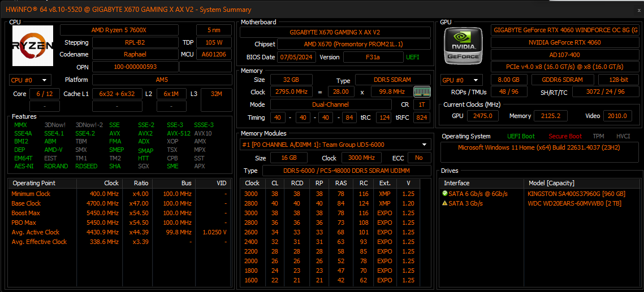Image resolution: width=644 pixels, height=292 pixels.
Task: Click the BIOS version F31a field
Action: coord(373,57)
